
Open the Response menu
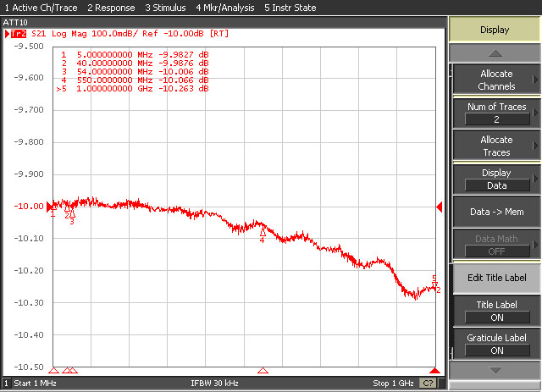[111, 8]
